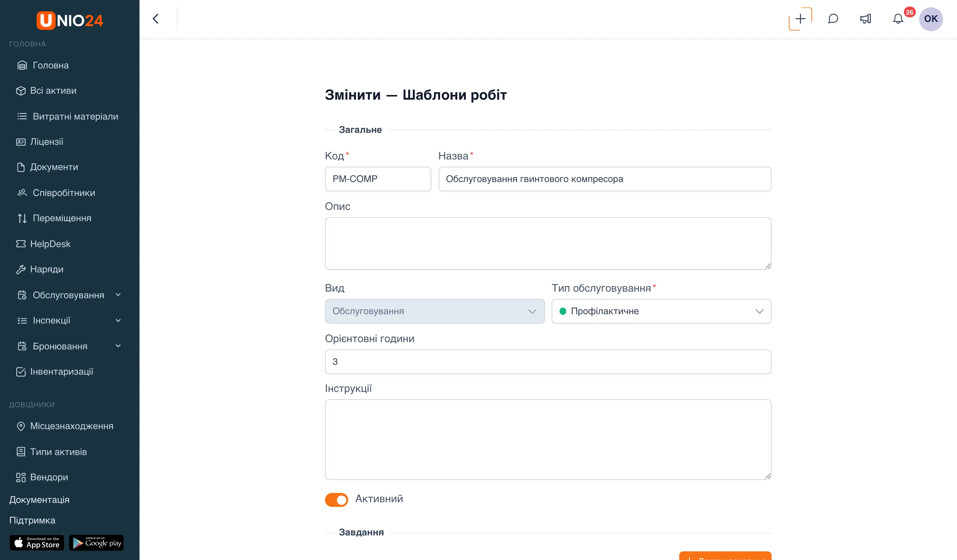Click into the Опис textarea

(x=548, y=243)
